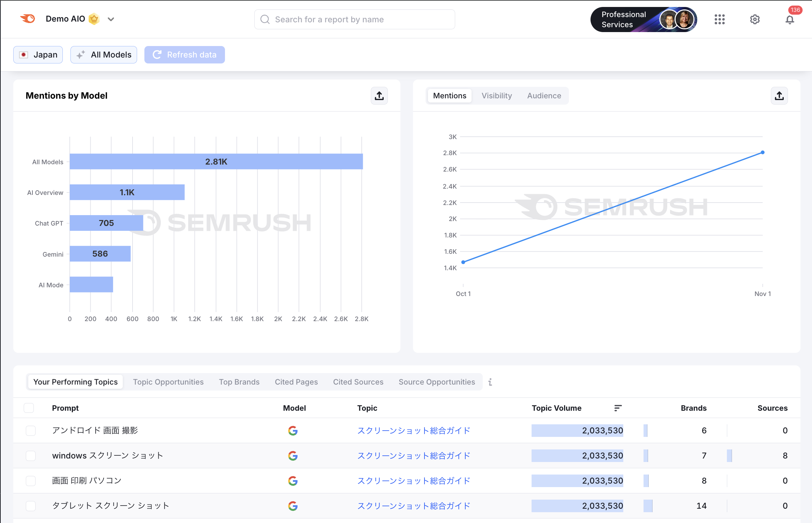Click the AI Overview 1.1K bar
Viewport: 812px width, 523px height.
[127, 192]
